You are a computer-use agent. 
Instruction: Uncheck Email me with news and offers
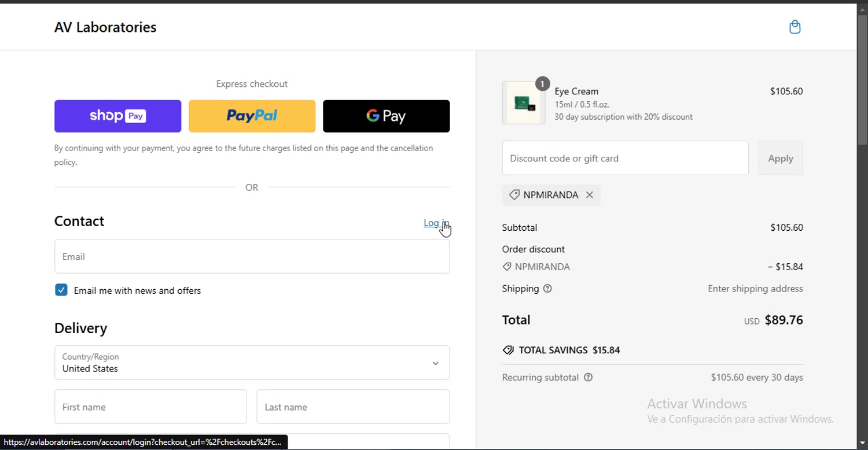(x=61, y=290)
